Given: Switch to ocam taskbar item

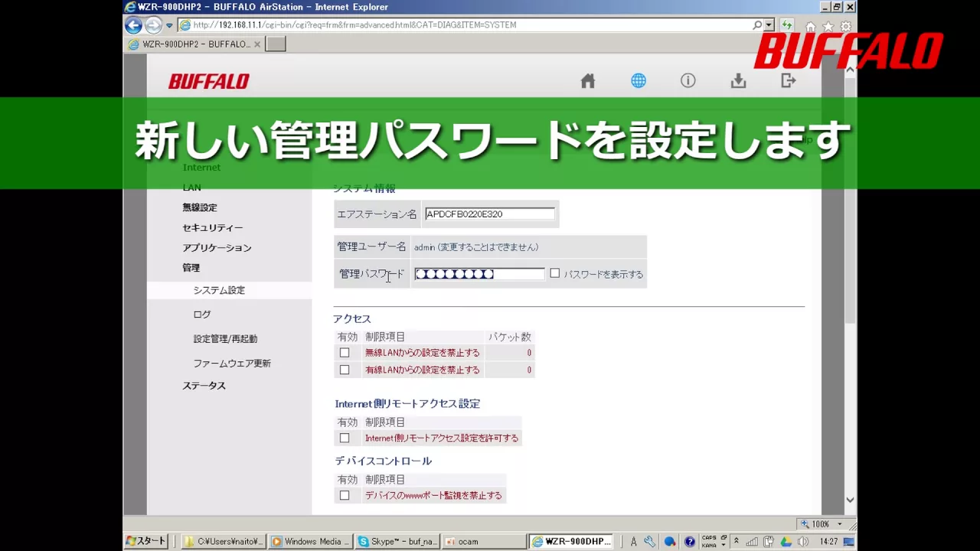Looking at the screenshot, I should coord(485,541).
